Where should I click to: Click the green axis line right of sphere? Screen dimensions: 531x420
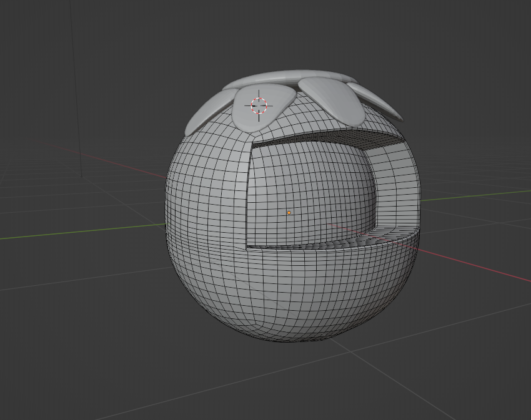[x=475, y=194]
